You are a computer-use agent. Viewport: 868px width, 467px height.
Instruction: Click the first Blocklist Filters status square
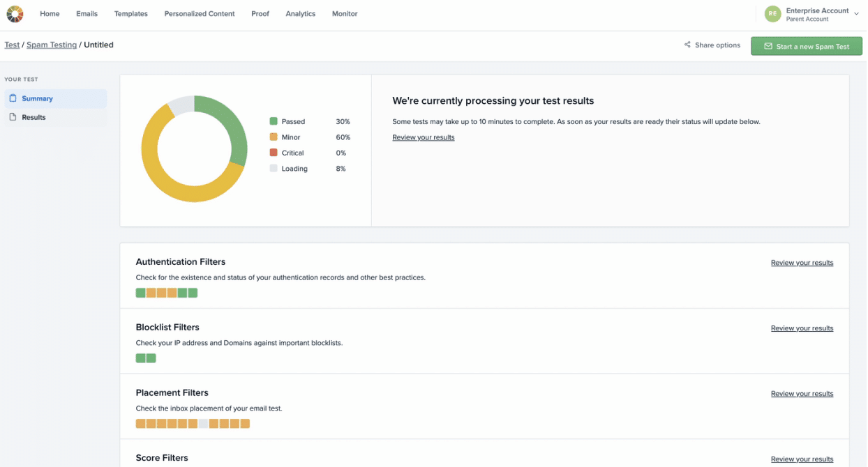click(x=140, y=358)
